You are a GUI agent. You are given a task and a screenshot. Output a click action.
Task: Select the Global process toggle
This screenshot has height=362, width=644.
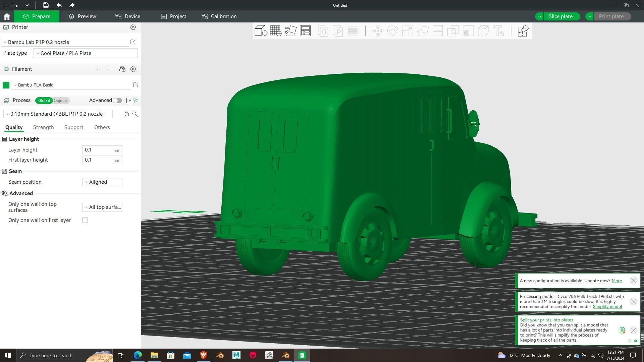[44, 100]
